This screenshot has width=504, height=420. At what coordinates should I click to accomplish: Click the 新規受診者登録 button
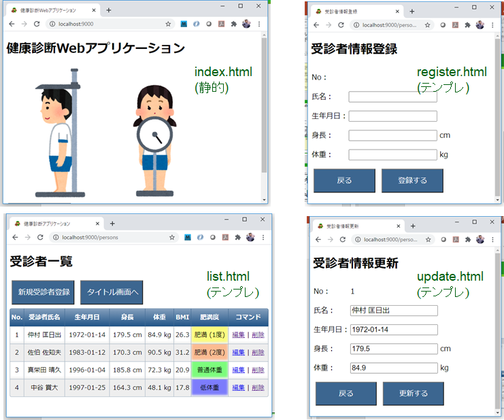pyautogui.click(x=44, y=292)
